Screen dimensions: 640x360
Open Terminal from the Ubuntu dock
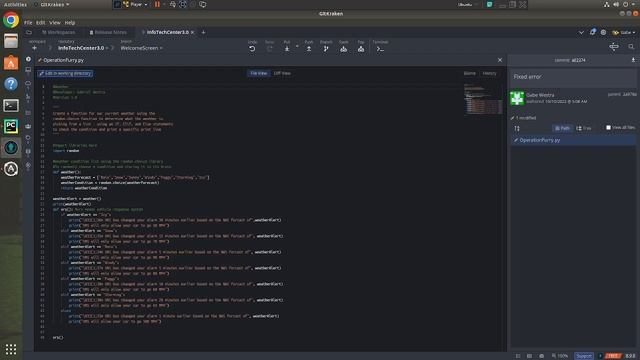(x=11, y=105)
